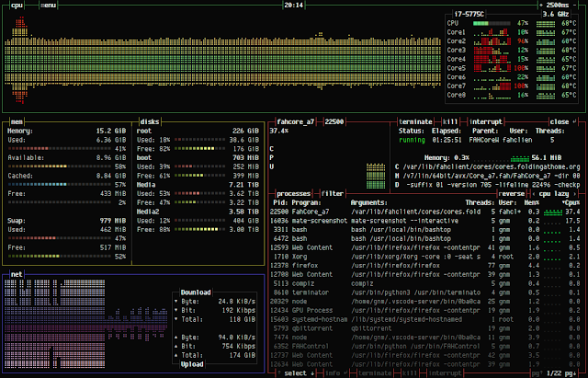Increase update interval with plus sign
Viewport: 588px width, 378px height.
[x=541, y=6]
